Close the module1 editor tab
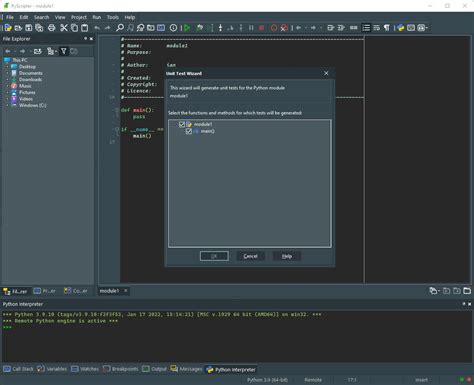Viewport: 474px width, 385px height. [x=126, y=291]
